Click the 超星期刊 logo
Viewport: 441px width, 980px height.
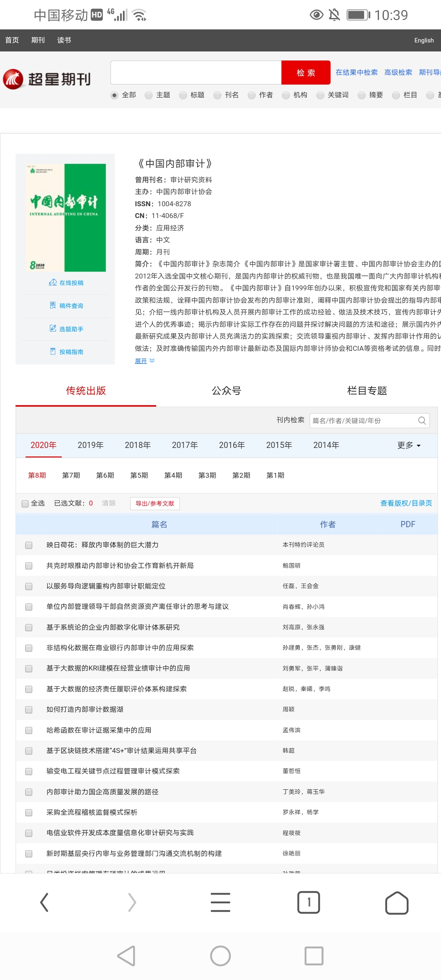point(47,79)
